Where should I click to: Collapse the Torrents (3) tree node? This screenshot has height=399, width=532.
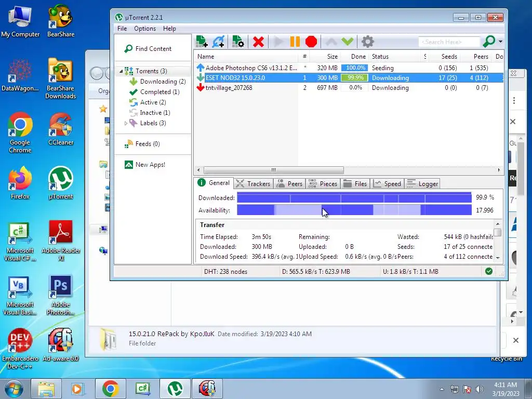coord(121,71)
